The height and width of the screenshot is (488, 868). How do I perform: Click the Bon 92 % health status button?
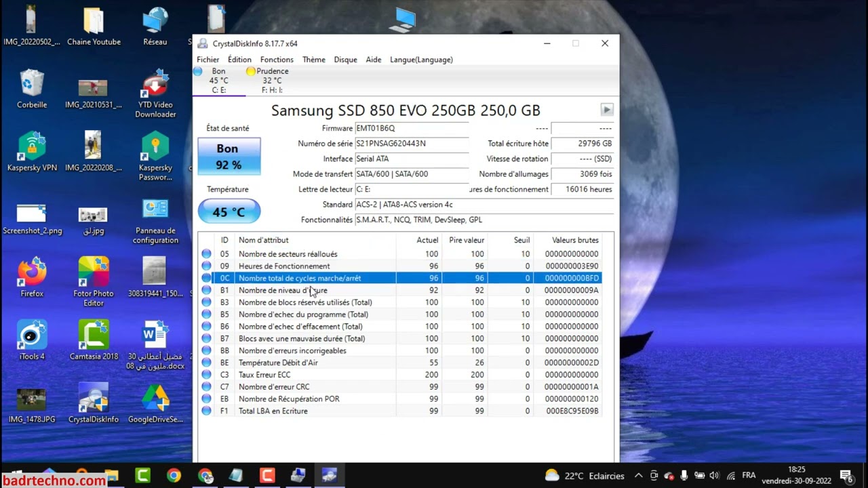click(229, 157)
